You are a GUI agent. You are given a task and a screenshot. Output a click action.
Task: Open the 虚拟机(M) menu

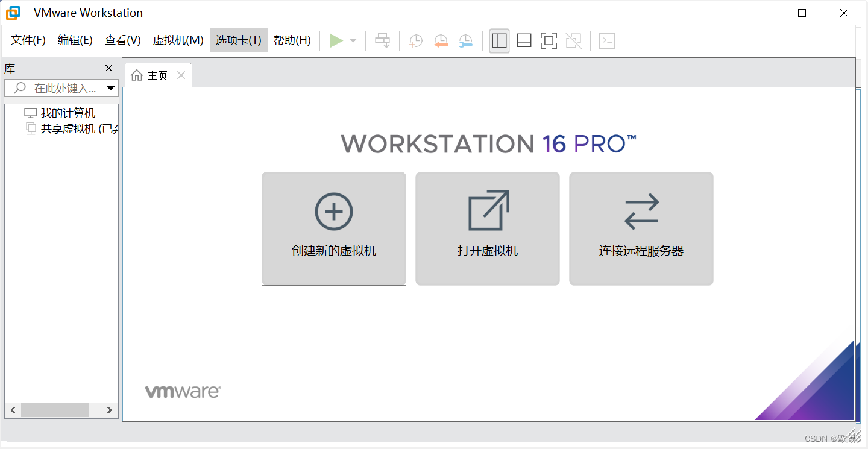point(178,40)
